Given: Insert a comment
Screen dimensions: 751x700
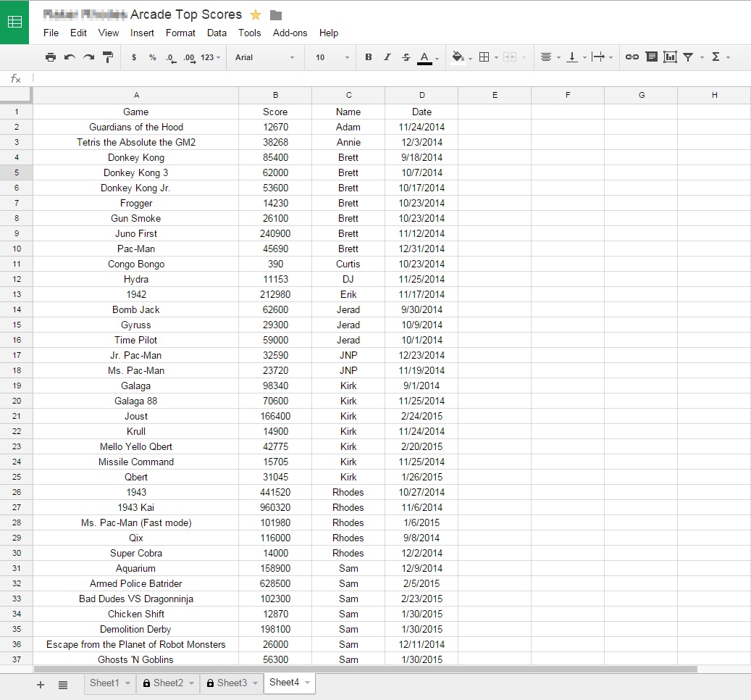Looking at the screenshot, I should tap(651, 57).
